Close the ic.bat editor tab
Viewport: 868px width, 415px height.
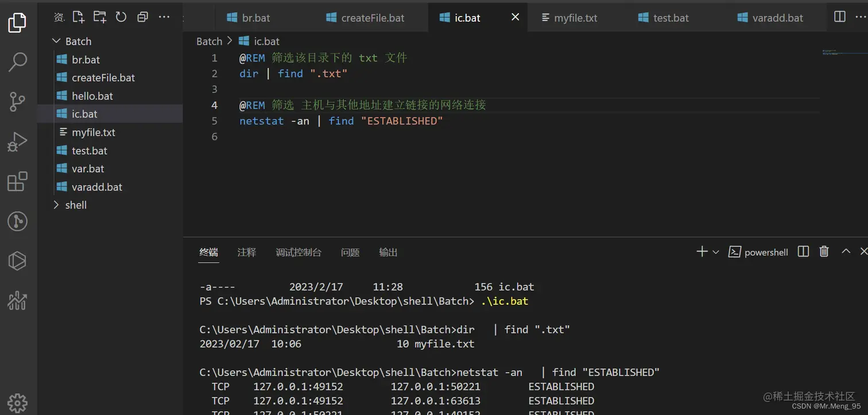tap(515, 17)
